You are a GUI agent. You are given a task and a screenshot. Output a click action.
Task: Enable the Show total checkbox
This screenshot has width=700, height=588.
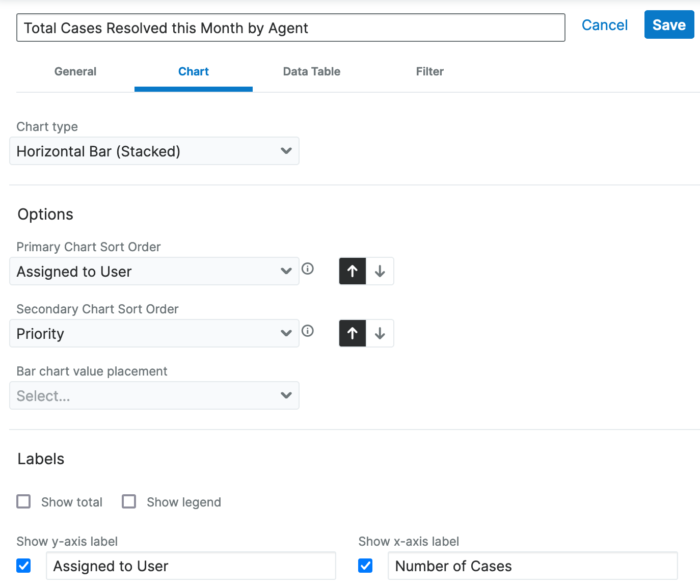point(24,501)
